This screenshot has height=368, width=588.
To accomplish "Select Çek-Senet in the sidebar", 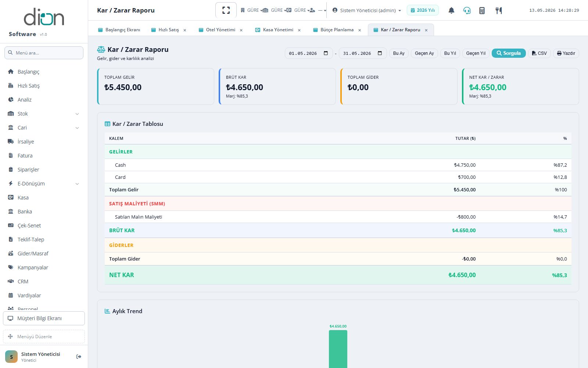I will coord(44,226).
